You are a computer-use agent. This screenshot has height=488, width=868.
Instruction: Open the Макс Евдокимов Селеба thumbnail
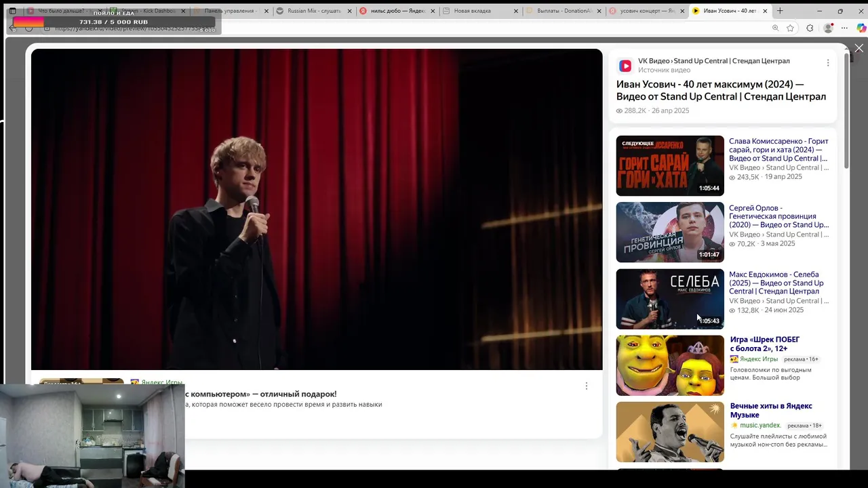coord(670,299)
